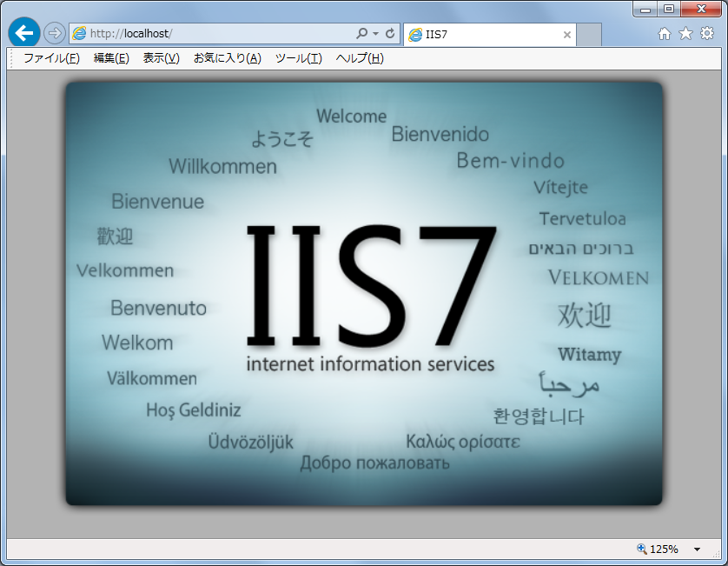728x566 pixels.
Task: Select the IIS7 tab
Action: pyautogui.click(x=490, y=35)
